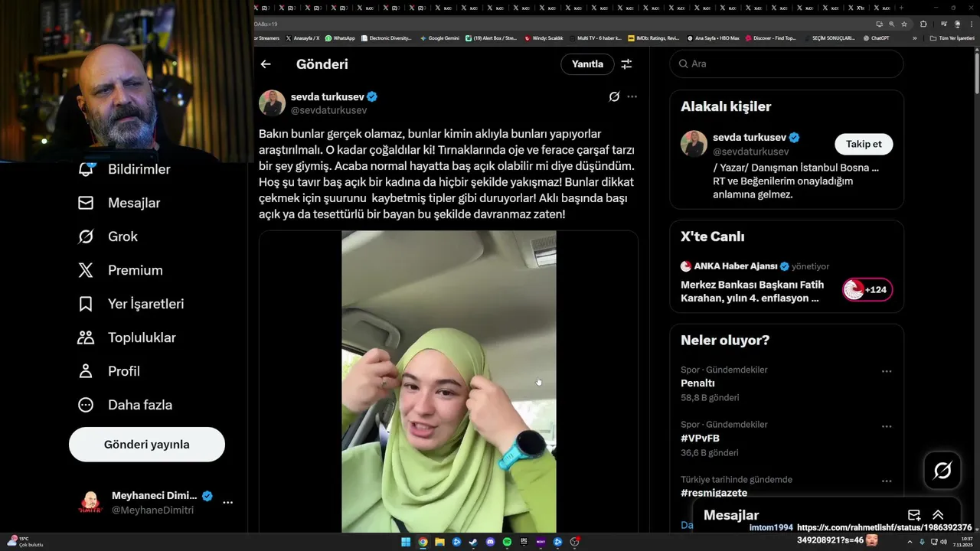Open ChatGPT bookmark
The width and height of the screenshot is (980, 551).
tap(876, 37)
